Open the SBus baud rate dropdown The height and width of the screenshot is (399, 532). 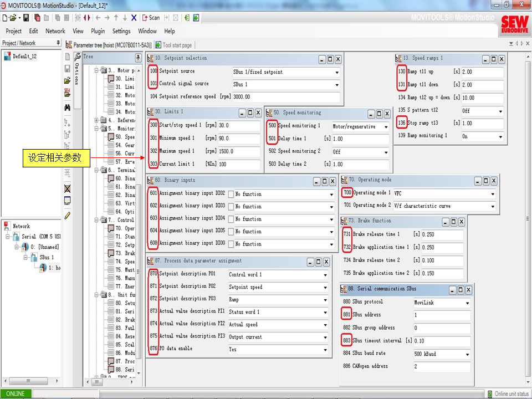(x=467, y=354)
